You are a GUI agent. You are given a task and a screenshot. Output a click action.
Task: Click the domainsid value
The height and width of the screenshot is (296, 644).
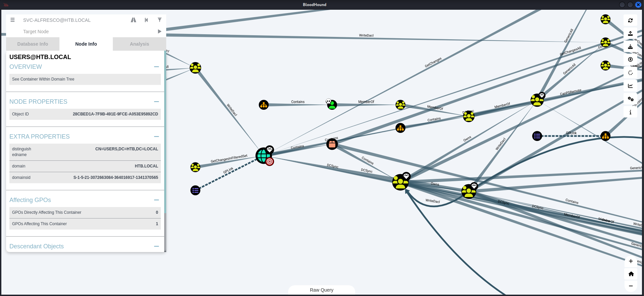pos(116,178)
